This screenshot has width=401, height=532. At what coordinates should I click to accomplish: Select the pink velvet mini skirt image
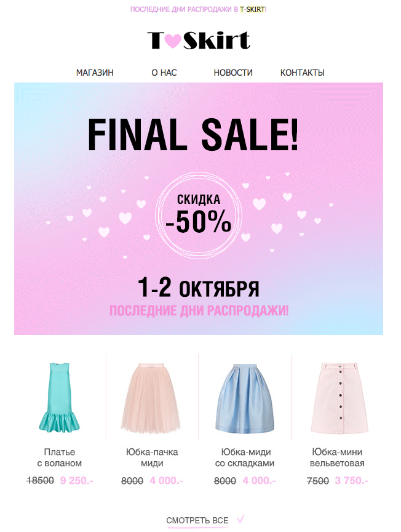coord(339,398)
